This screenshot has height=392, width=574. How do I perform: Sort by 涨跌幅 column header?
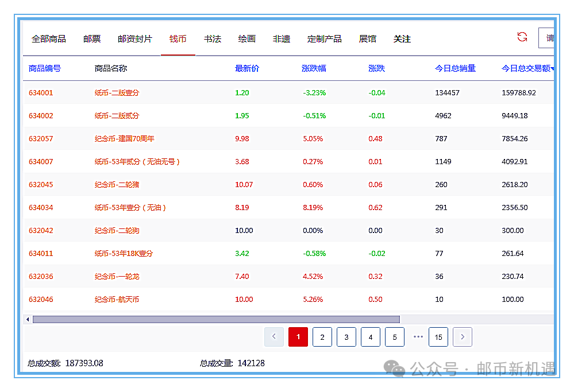[314, 68]
